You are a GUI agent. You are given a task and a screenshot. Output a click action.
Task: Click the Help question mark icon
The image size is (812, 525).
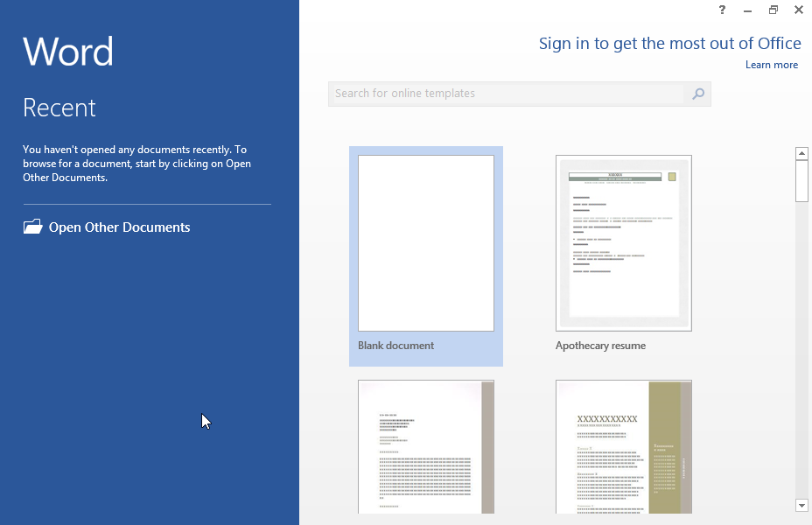722,10
